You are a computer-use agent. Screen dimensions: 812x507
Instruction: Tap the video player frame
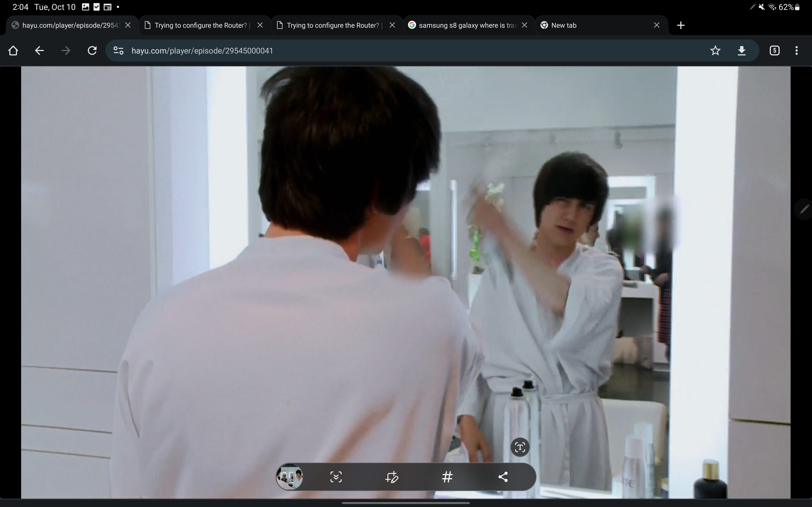(x=406, y=282)
